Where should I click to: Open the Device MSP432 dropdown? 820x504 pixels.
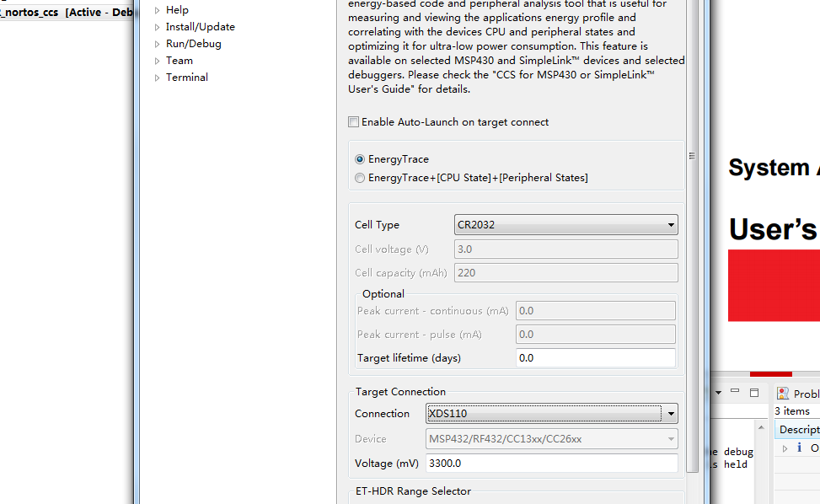pos(552,438)
